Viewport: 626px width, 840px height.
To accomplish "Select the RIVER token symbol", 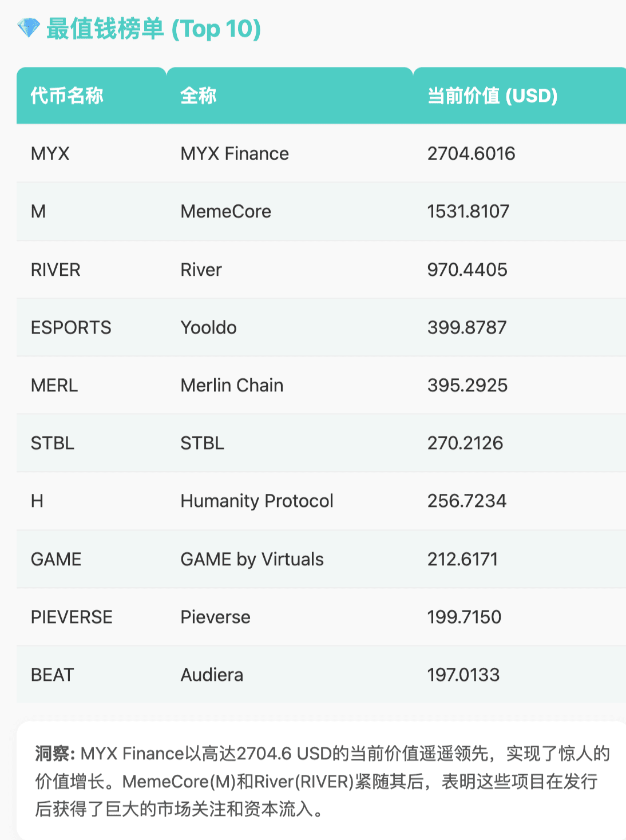I will tap(56, 270).
